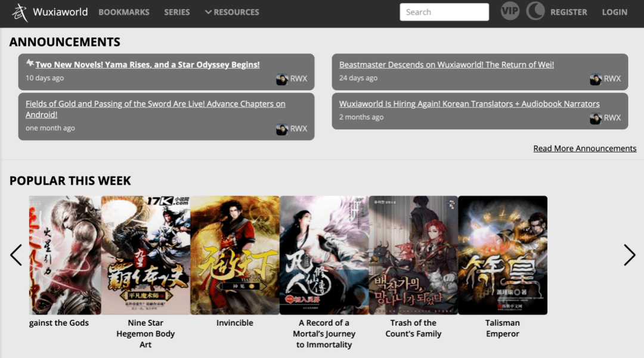This screenshot has width=644, height=358.
Task: Expand the Resources dropdown menu
Action: [232, 13]
